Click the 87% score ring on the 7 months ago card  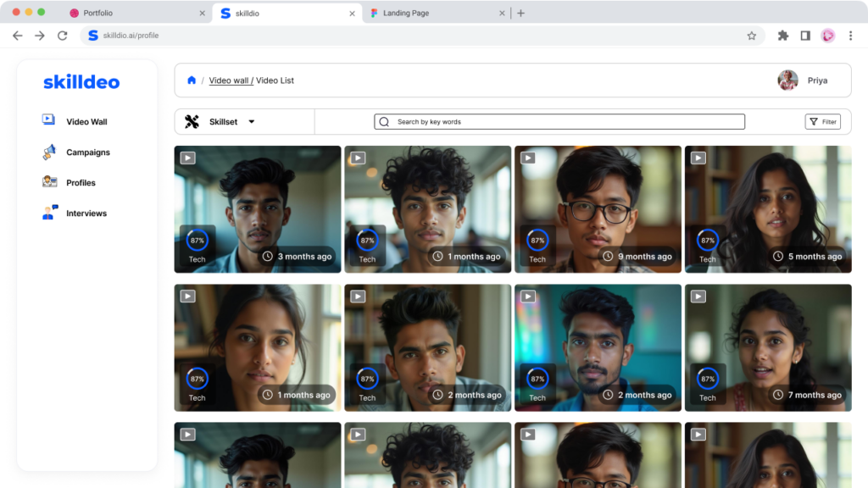pyautogui.click(x=708, y=379)
